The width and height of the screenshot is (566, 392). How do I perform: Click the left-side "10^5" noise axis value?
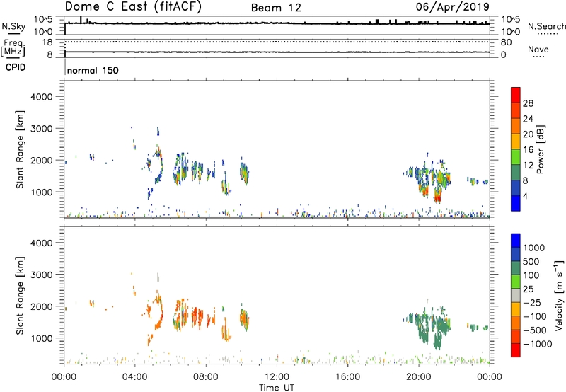pos(44,20)
